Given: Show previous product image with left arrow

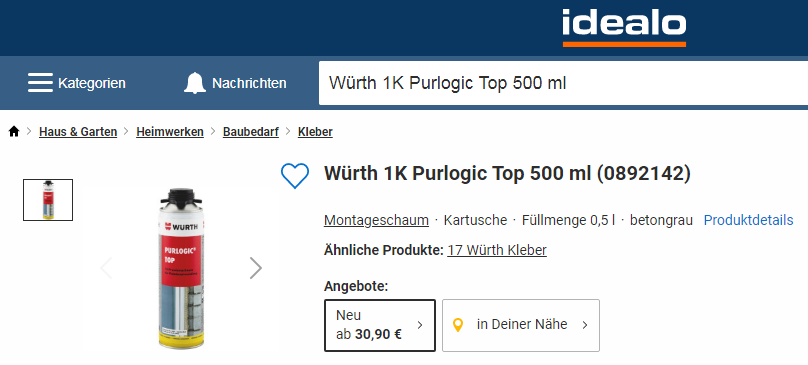Looking at the screenshot, I should click(106, 268).
